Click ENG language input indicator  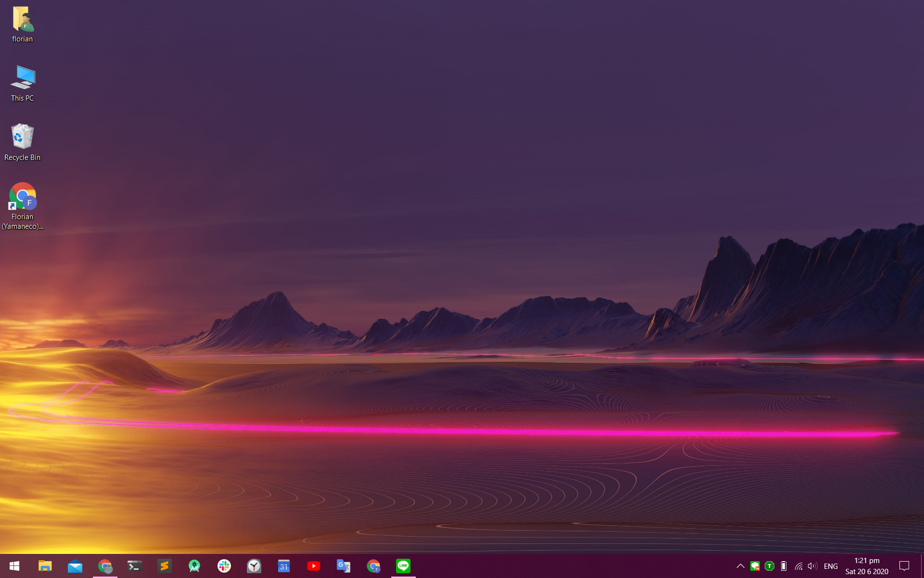(831, 566)
